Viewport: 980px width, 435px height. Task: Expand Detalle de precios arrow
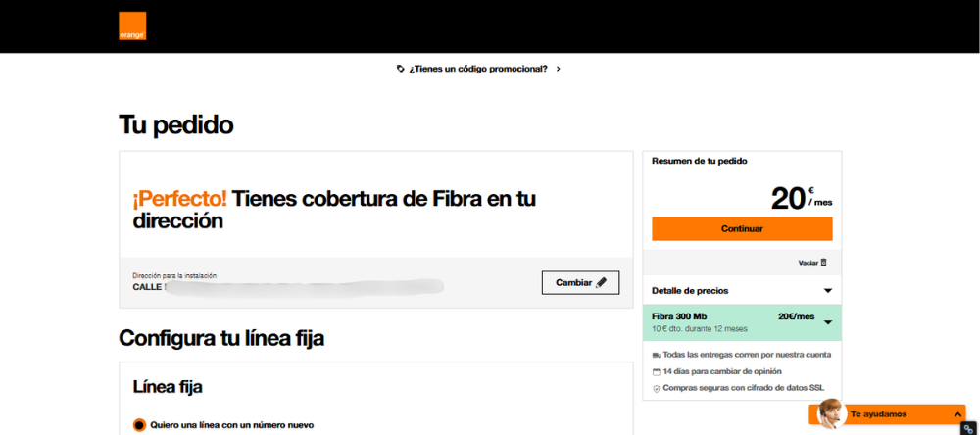(828, 291)
